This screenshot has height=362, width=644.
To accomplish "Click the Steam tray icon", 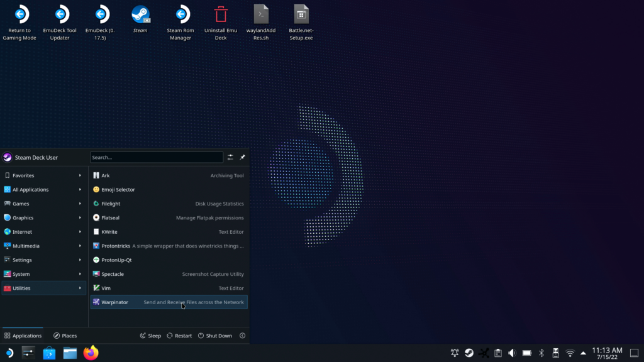I will coord(469,353).
